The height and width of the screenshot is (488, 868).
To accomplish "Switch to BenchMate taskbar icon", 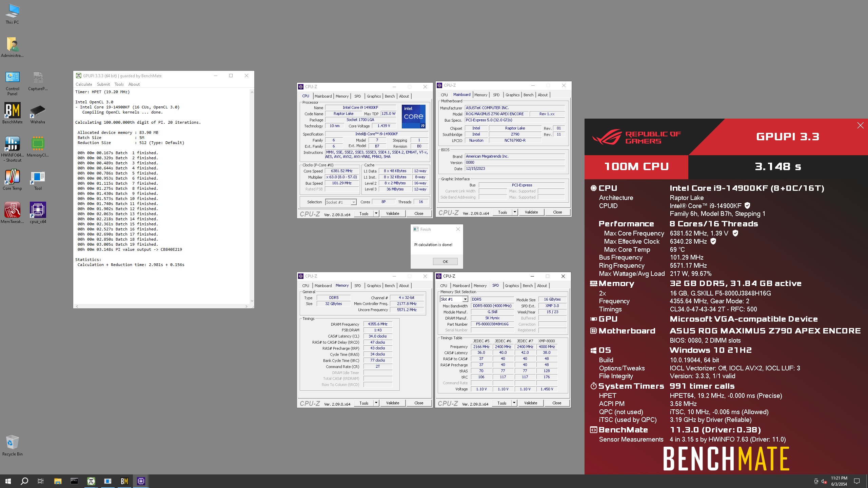I will click(124, 481).
